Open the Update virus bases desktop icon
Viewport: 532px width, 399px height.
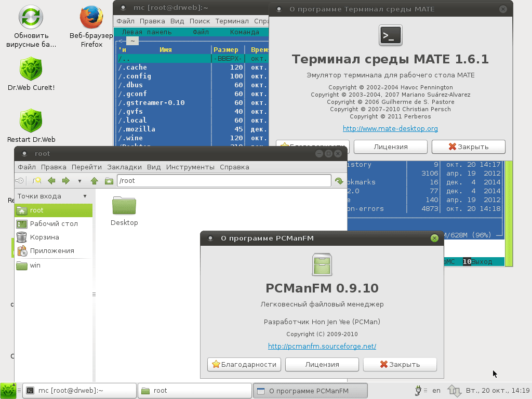pyautogui.click(x=31, y=26)
